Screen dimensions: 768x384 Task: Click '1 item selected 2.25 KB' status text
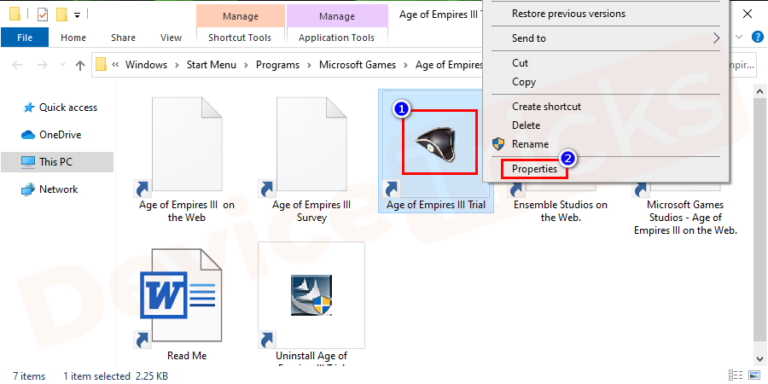[x=116, y=376]
